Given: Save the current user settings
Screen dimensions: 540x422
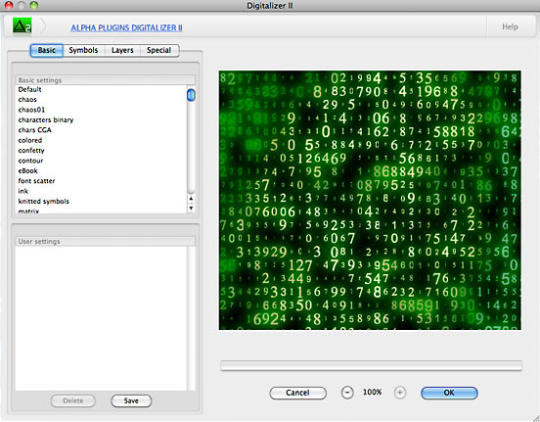Looking at the screenshot, I should pyautogui.click(x=131, y=401).
